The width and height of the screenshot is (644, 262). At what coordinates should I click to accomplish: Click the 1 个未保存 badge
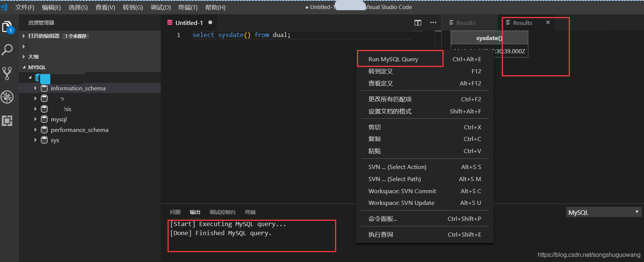point(76,36)
